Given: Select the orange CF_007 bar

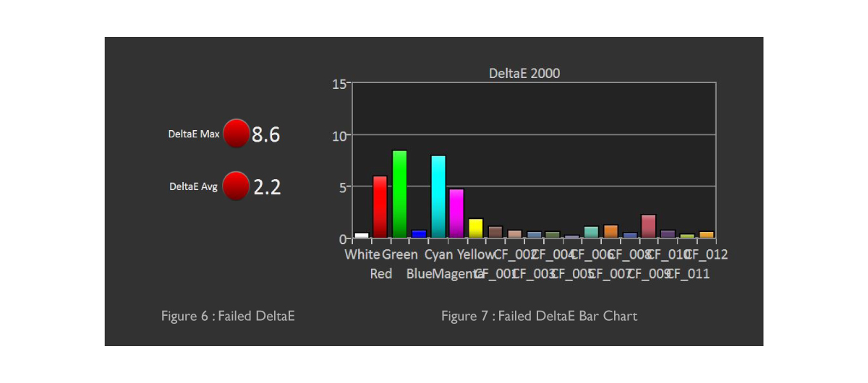Looking at the screenshot, I should pyautogui.click(x=610, y=231).
